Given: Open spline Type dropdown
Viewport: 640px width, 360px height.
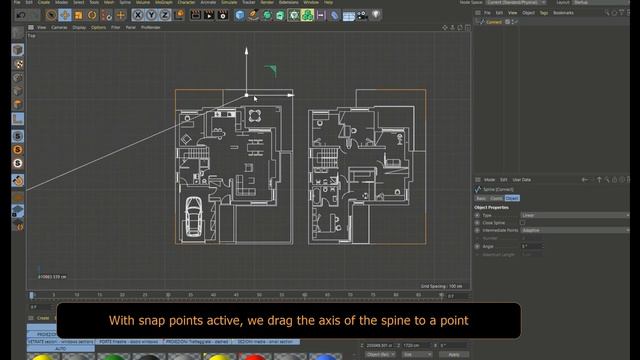Looking at the screenshot, I should (575, 215).
